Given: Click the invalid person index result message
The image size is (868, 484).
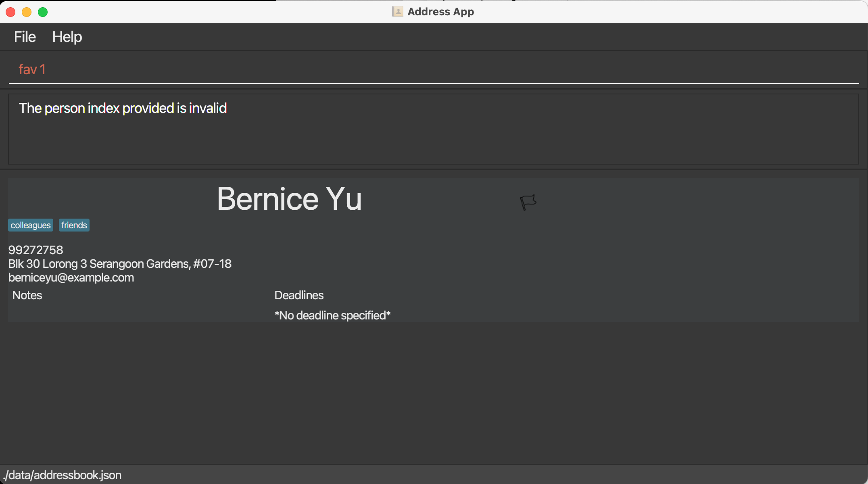Looking at the screenshot, I should [x=123, y=108].
